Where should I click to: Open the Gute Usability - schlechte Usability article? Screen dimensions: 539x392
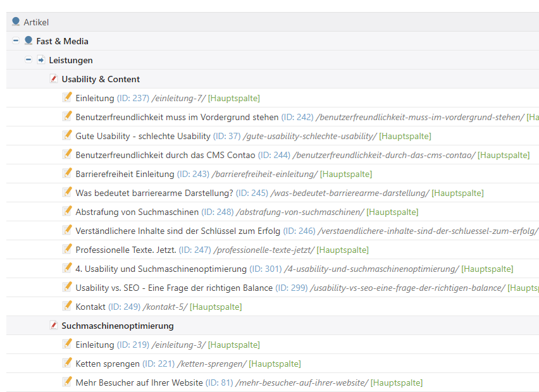143,136
